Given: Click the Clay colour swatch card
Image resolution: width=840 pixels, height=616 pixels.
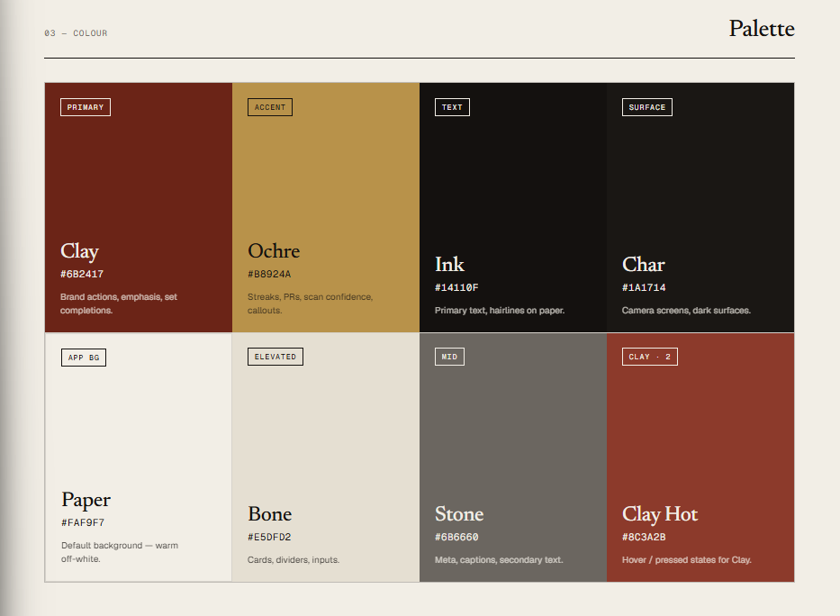Looking at the screenshot, I should pyautogui.click(x=139, y=207).
